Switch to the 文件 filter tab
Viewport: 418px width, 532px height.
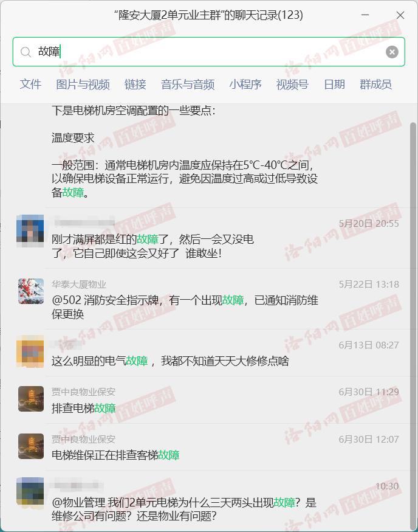click(x=30, y=84)
